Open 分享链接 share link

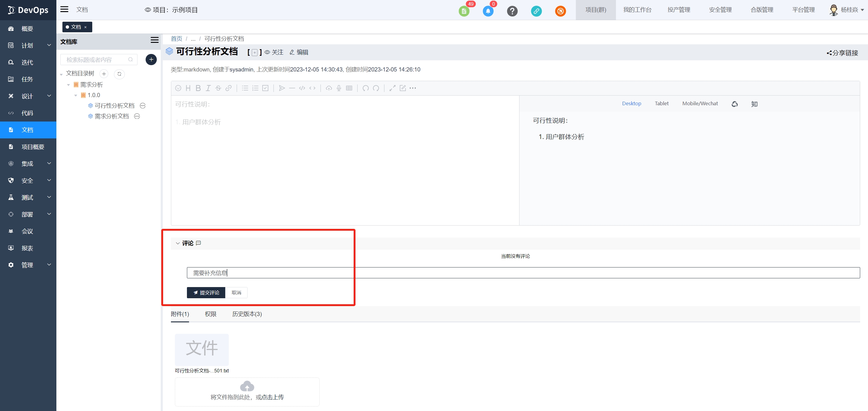click(842, 53)
